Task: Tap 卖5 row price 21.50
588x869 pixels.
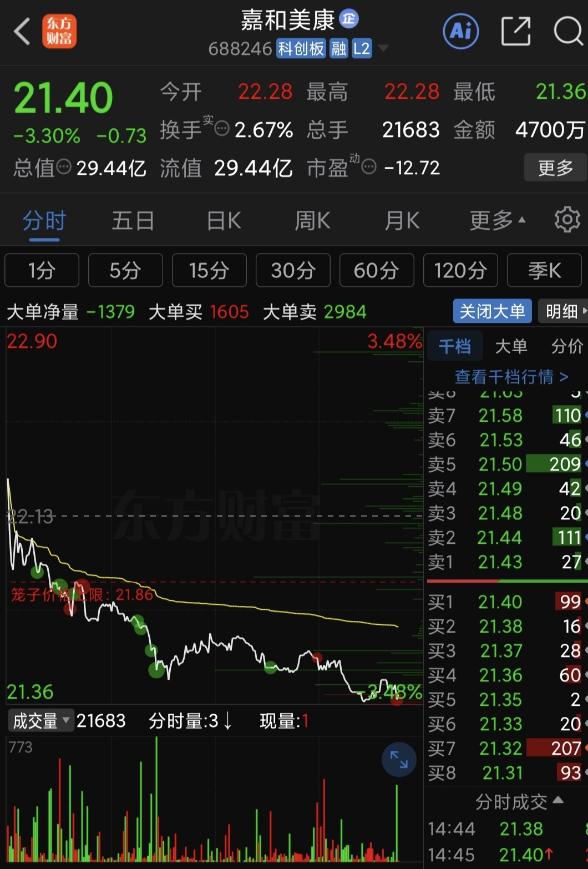Action: [x=500, y=464]
